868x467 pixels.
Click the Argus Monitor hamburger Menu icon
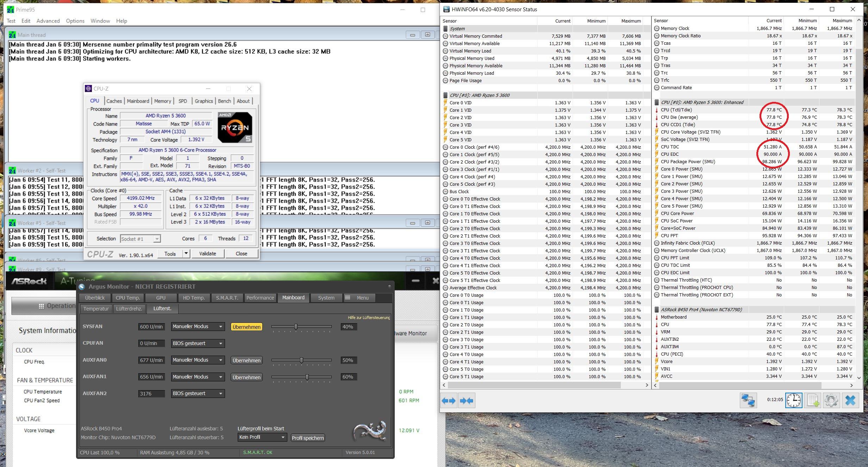click(348, 298)
